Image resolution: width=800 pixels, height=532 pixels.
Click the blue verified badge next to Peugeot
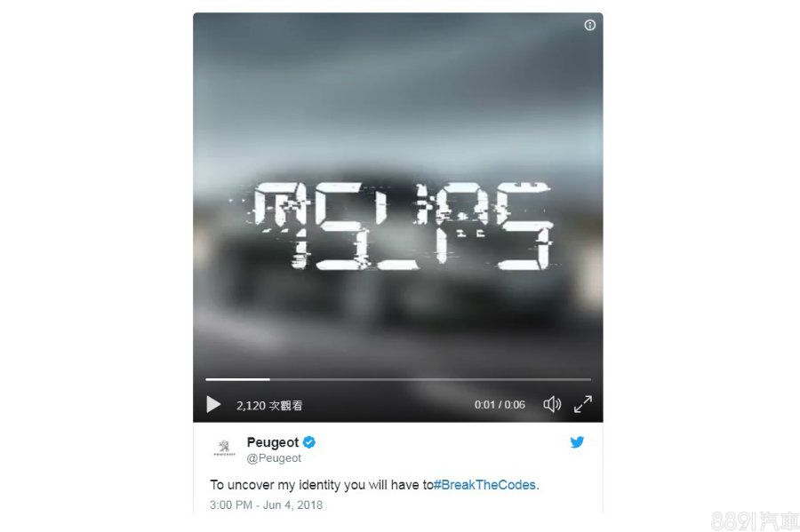(x=308, y=442)
